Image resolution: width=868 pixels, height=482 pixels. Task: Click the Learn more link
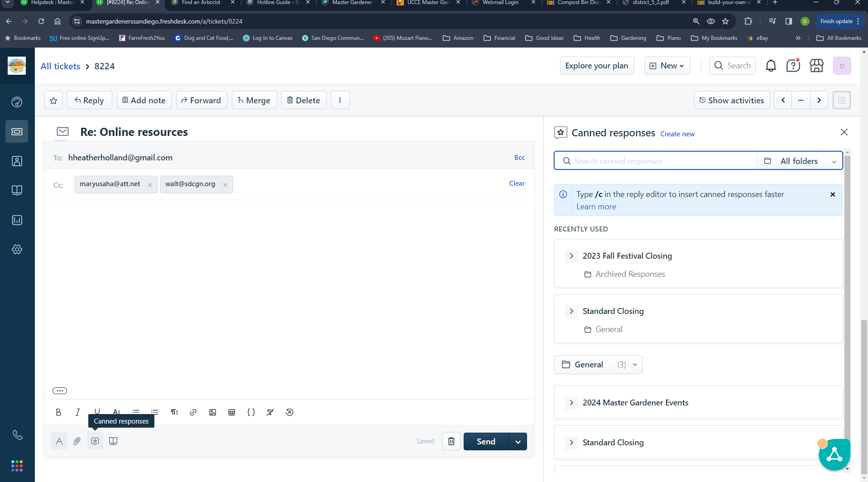596,207
